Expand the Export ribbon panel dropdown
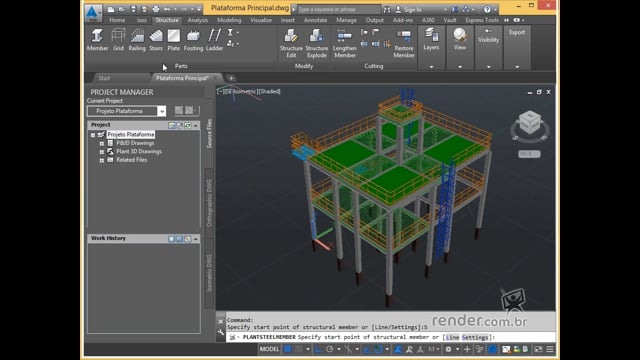Screen dimensions: 640x360 click(x=517, y=67)
